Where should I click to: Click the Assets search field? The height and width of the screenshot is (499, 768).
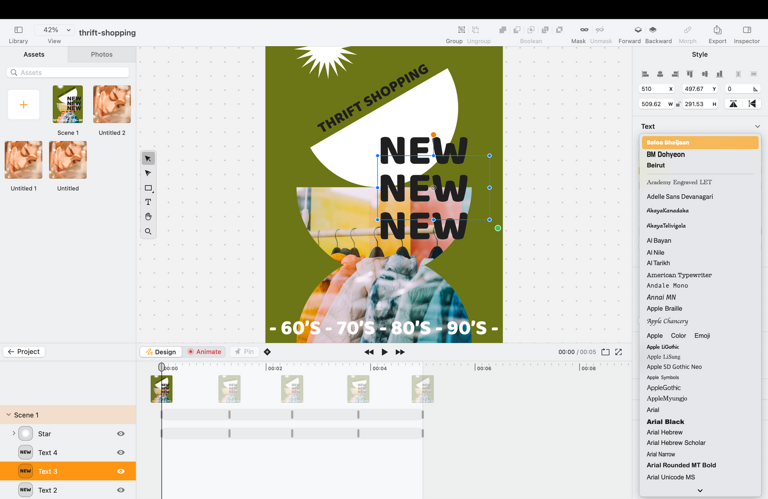(68, 72)
